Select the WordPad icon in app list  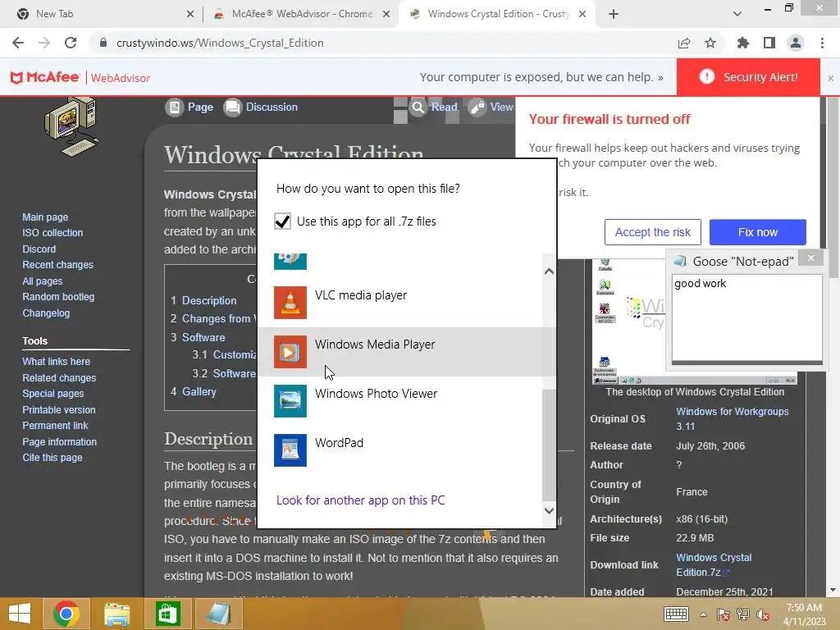pos(290,450)
